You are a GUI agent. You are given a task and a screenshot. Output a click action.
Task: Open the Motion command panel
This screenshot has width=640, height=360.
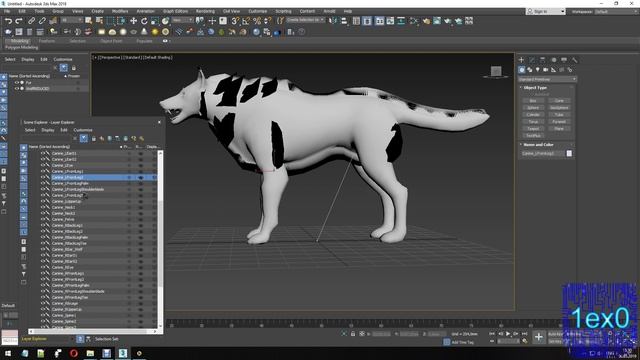pyautogui.click(x=553, y=60)
